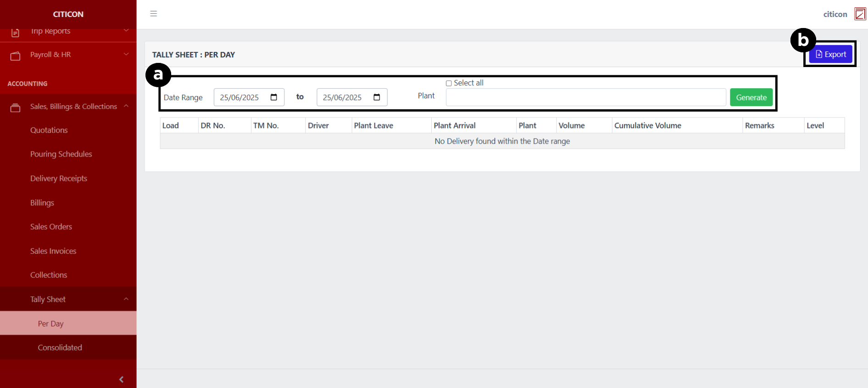Collapse the Tally Sheet submenu
The height and width of the screenshot is (388, 868).
click(x=126, y=299)
